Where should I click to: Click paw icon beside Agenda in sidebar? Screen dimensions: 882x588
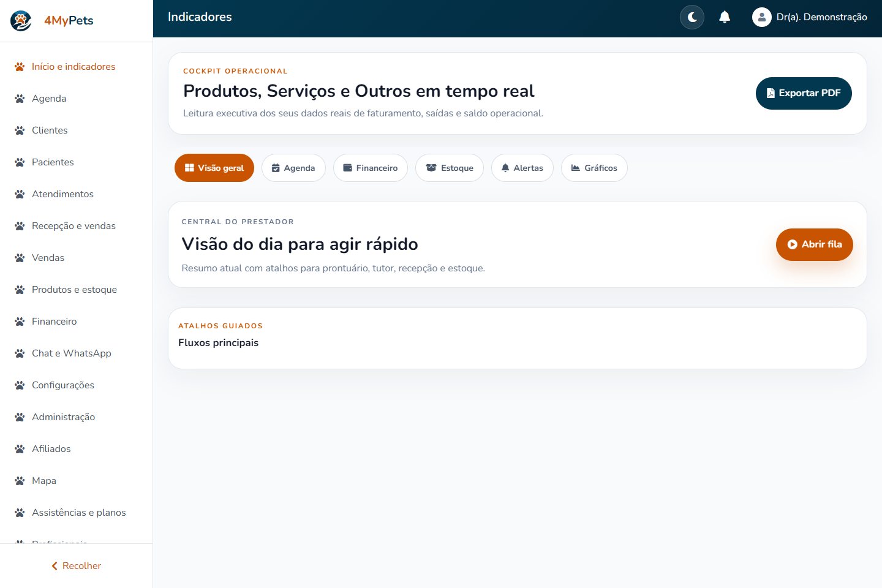pos(20,99)
